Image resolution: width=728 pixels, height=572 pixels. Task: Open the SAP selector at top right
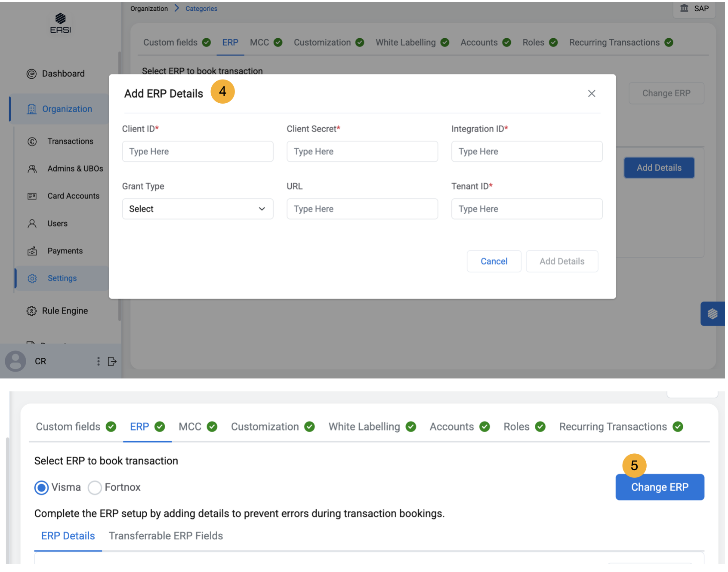(694, 9)
